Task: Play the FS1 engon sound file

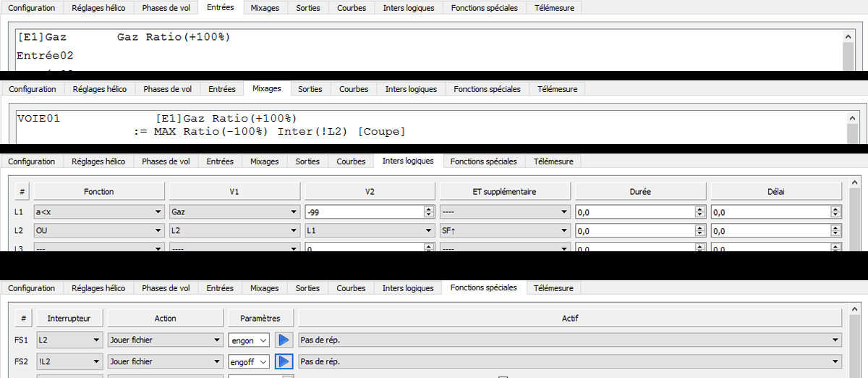Action: (284, 340)
